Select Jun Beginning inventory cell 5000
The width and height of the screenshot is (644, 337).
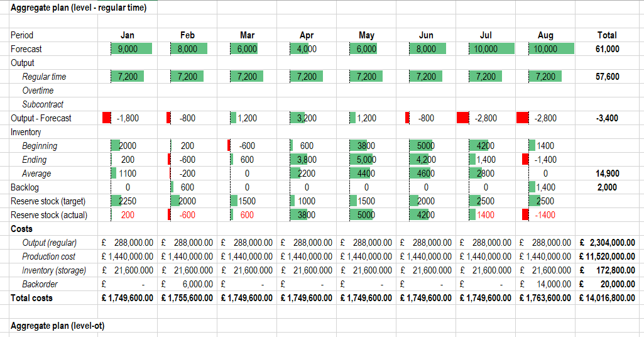click(426, 146)
